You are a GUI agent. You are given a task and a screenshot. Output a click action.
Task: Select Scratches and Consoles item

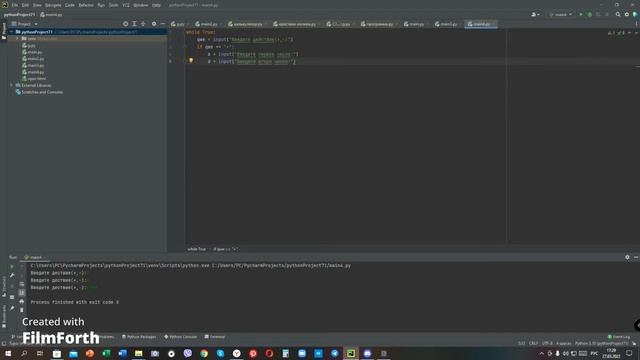[x=39, y=92]
